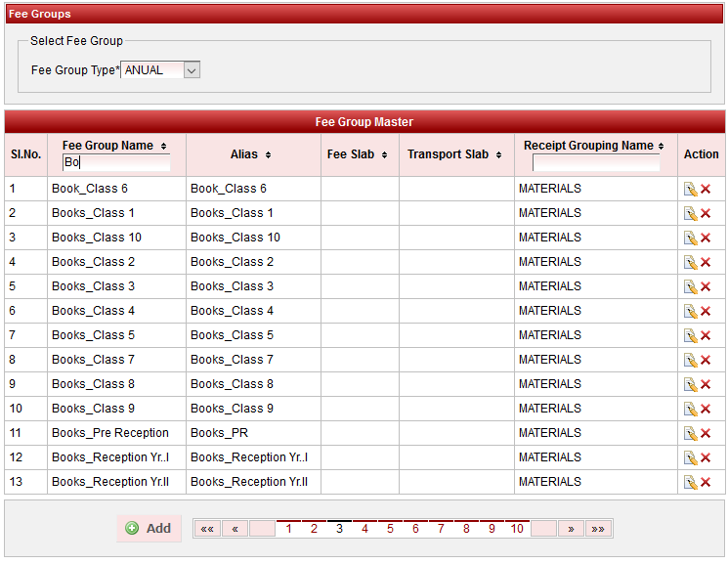
Task: Delete the Books_Class 3 row
Action: [706, 286]
